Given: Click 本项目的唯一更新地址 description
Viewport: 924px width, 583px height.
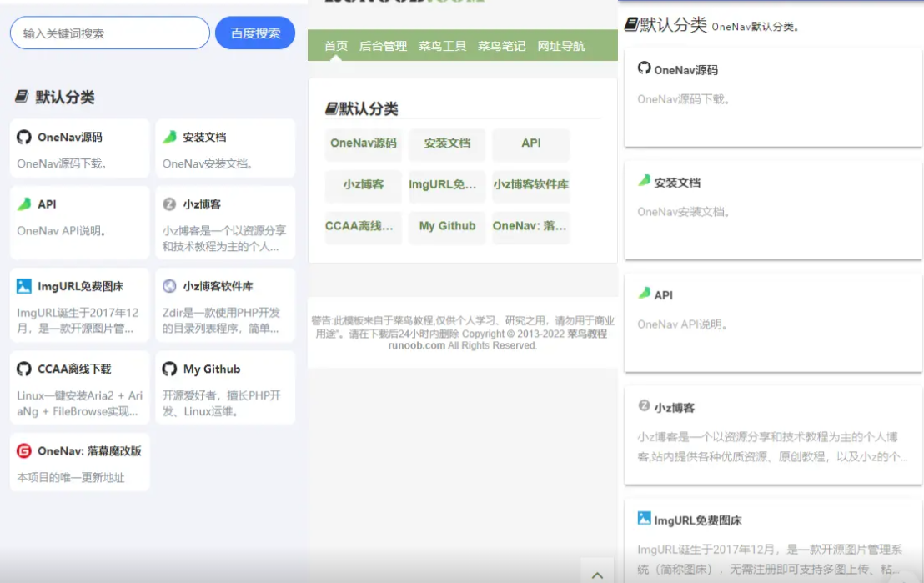Looking at the screenshot, I should pyautogui.click(x=71, y=477).
